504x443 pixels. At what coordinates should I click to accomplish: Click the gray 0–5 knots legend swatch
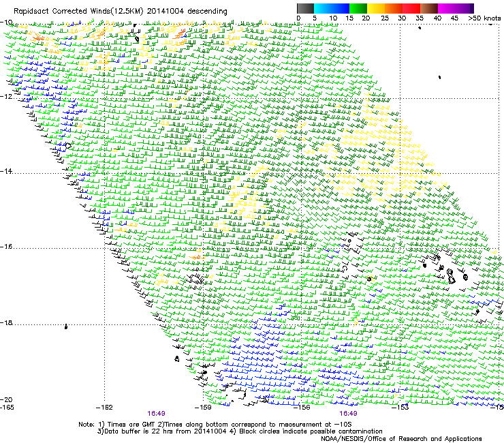(305, 8)
